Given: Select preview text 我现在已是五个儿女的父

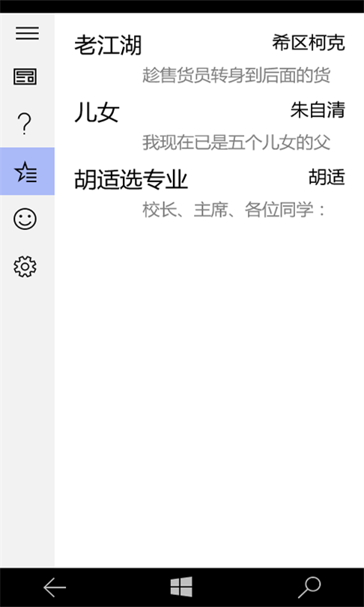Looking at the screenshot, I should click(x=237, y=143).
